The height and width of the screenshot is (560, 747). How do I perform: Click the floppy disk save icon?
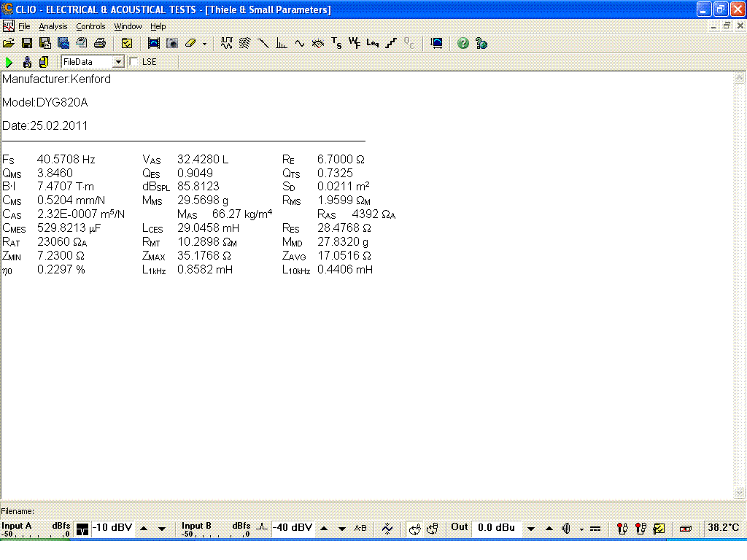pyautogui.click(x=27, y=44)
